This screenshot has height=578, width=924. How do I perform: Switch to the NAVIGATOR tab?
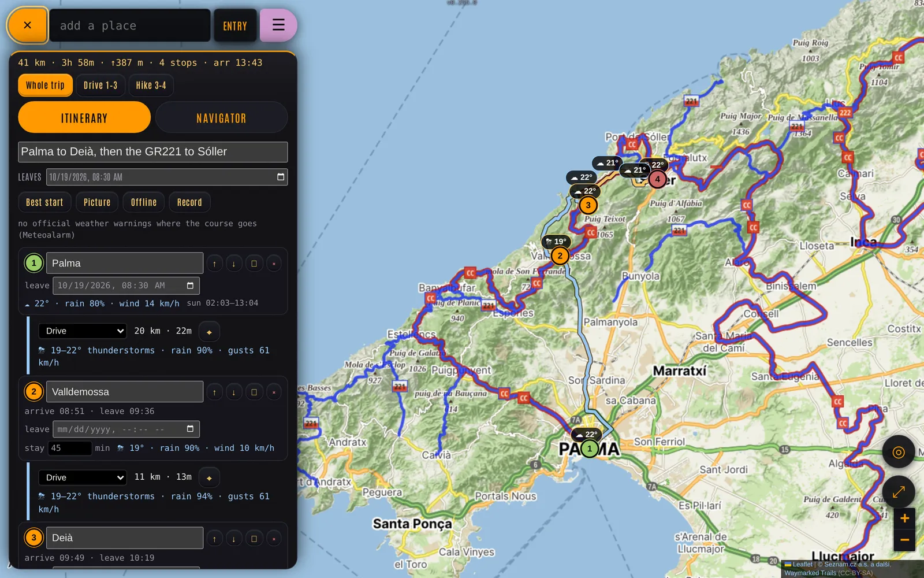(x=221, y=117)
